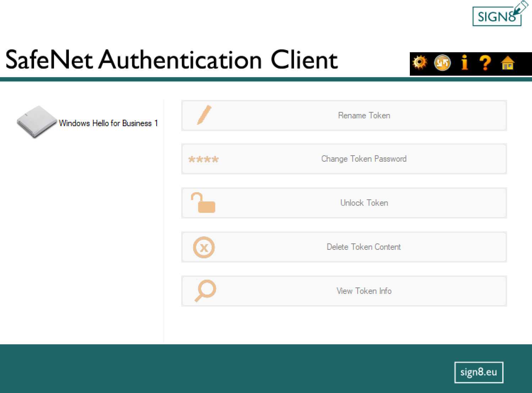Viewport: 532px width, 393px height.
Task: Open the About info icon
Action: coord(465,63)
